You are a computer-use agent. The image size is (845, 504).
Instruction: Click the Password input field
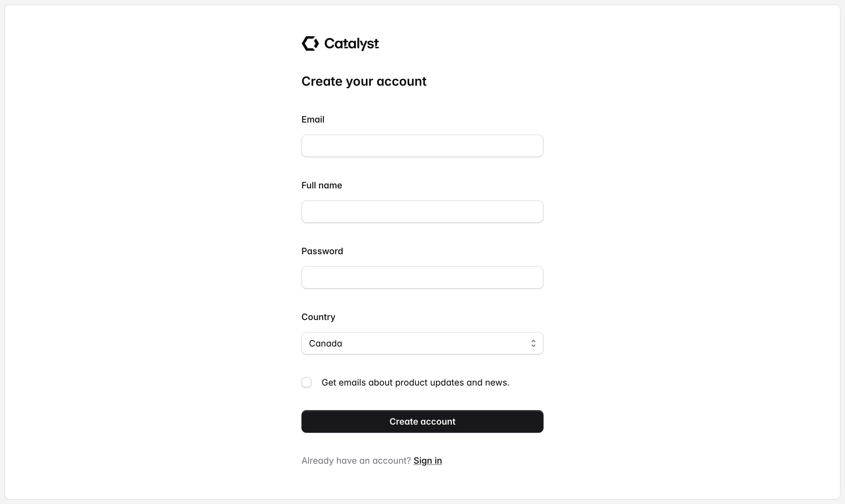tap(422, 278)
